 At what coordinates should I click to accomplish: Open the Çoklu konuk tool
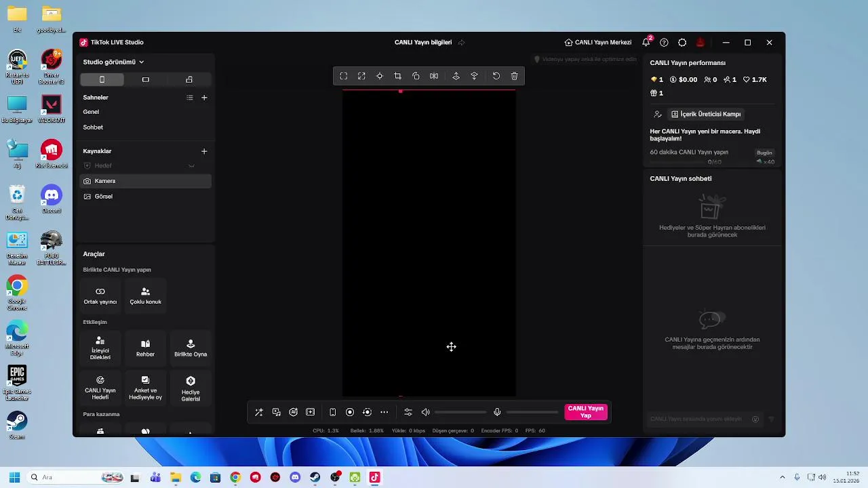(x=145, y=296)
